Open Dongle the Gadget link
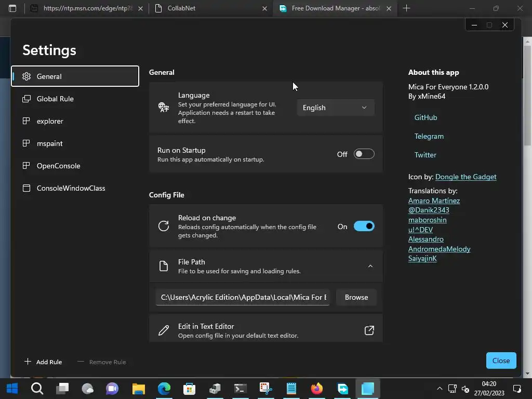532x399 pixels. click(x=465, y=177)
